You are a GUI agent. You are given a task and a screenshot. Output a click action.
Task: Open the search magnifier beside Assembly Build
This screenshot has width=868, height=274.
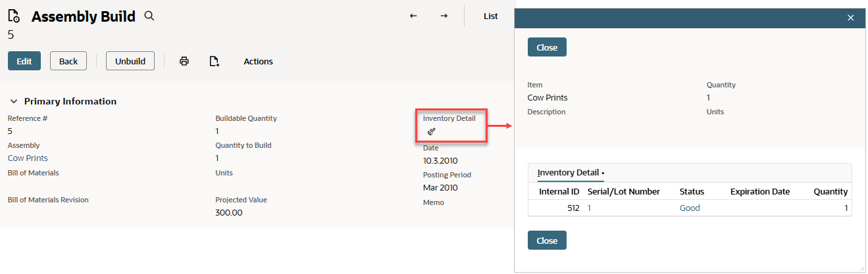pos(149,16)
